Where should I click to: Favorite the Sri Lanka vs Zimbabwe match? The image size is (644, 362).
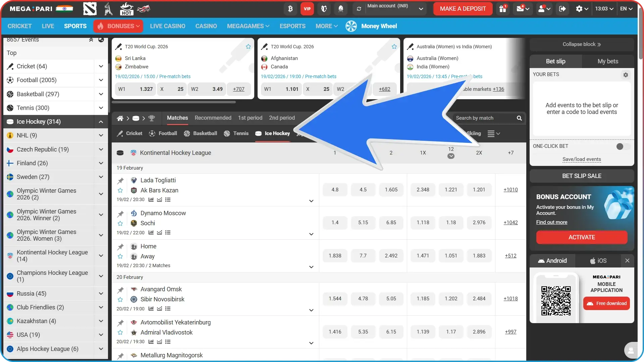[x=248, y=46]
